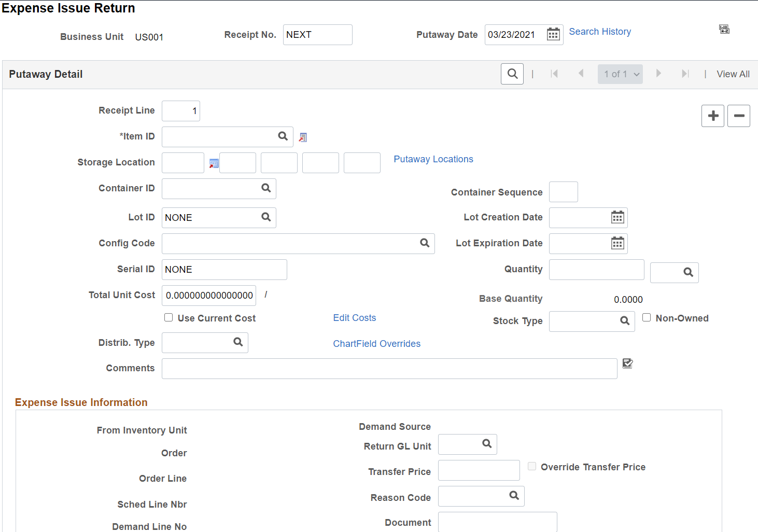
Task: Click the related-item icon beside Item ID
Action: pos(303,137)
